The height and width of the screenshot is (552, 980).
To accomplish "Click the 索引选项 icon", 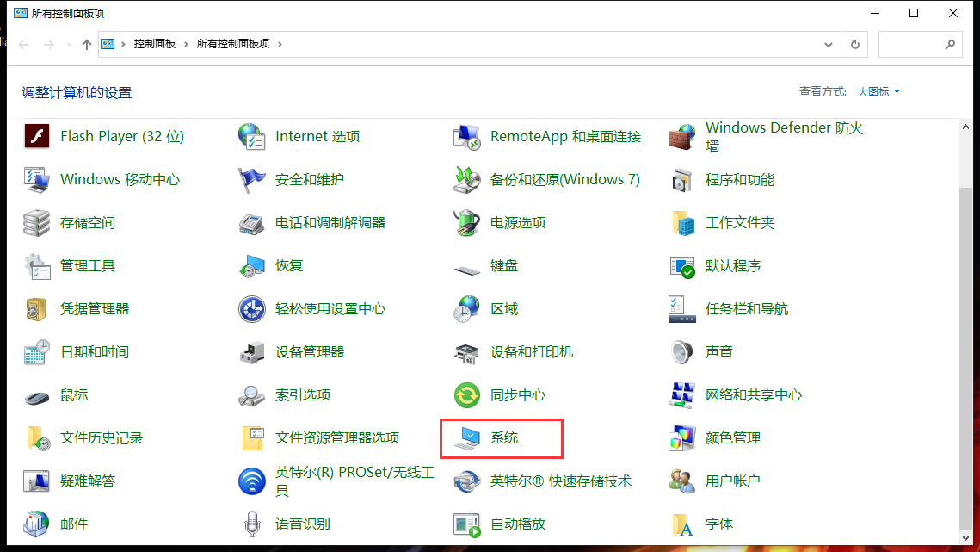I will click(x=252, y=395).
